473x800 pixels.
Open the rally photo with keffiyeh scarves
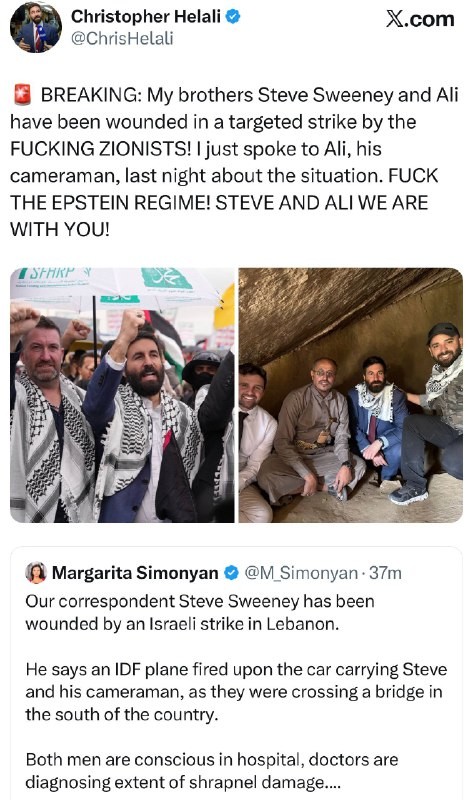coord(122,395)
